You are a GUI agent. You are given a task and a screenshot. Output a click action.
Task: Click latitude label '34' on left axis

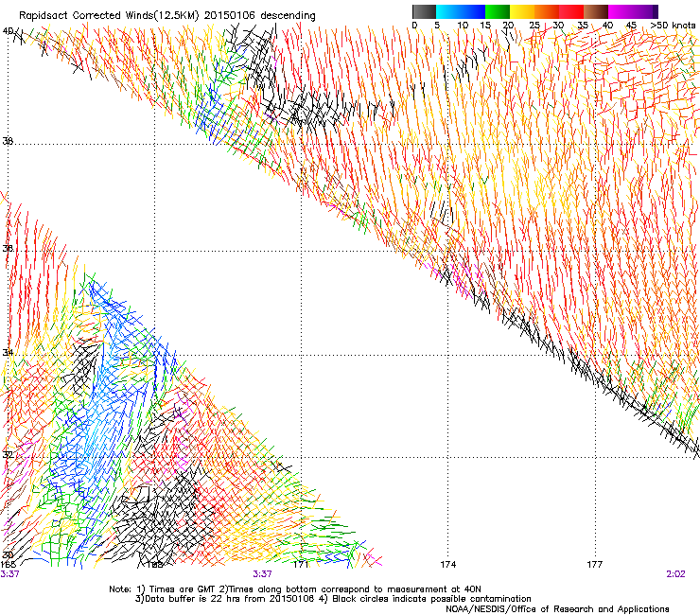[8, 352]
